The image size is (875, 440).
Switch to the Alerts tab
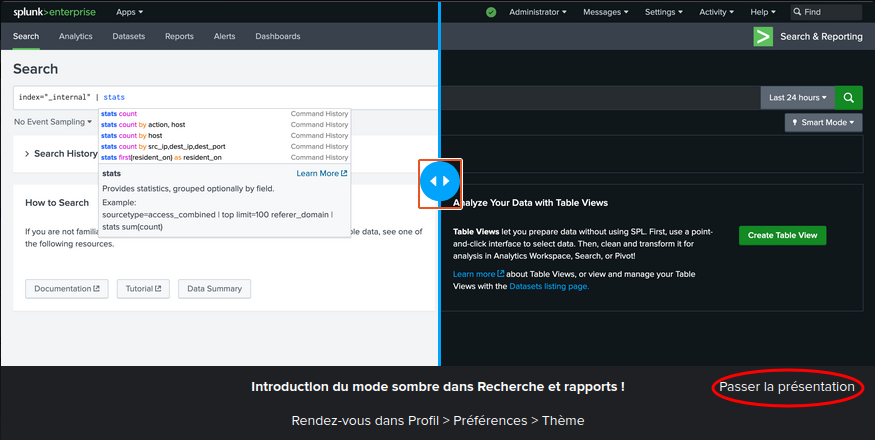click(224, 36)
